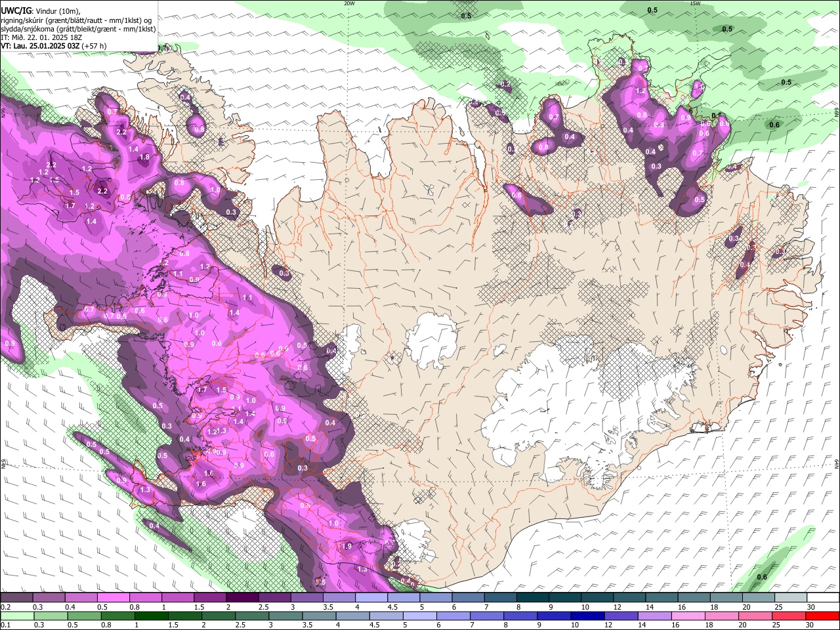840x630 pixels.
Task: Click bright red bottom-row swatch above 30
Action: (x=822, y=616)
